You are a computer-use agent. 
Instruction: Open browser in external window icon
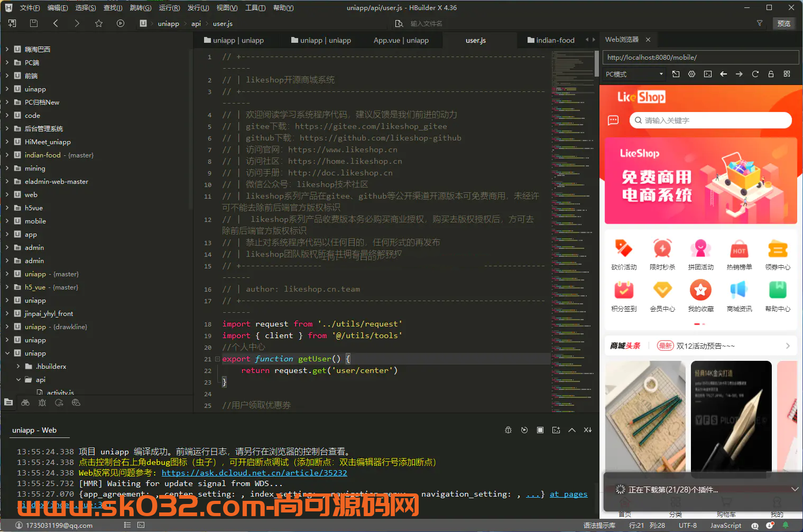(x=676, y=74)
